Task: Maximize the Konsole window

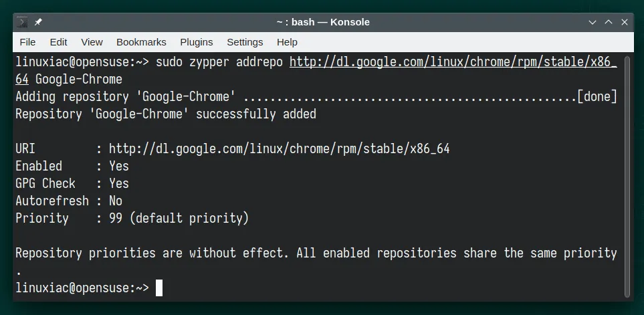Action: pos(609,22)
